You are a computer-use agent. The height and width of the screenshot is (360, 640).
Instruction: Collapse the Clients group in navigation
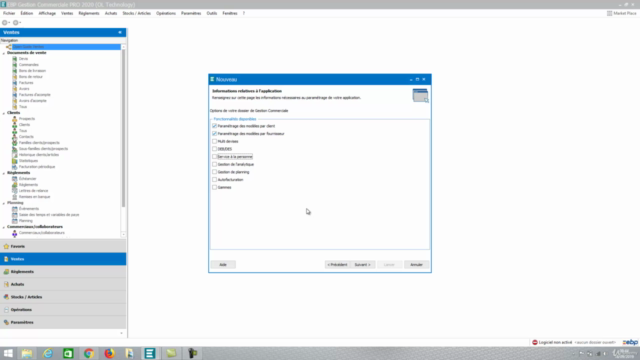click(4, 113)
